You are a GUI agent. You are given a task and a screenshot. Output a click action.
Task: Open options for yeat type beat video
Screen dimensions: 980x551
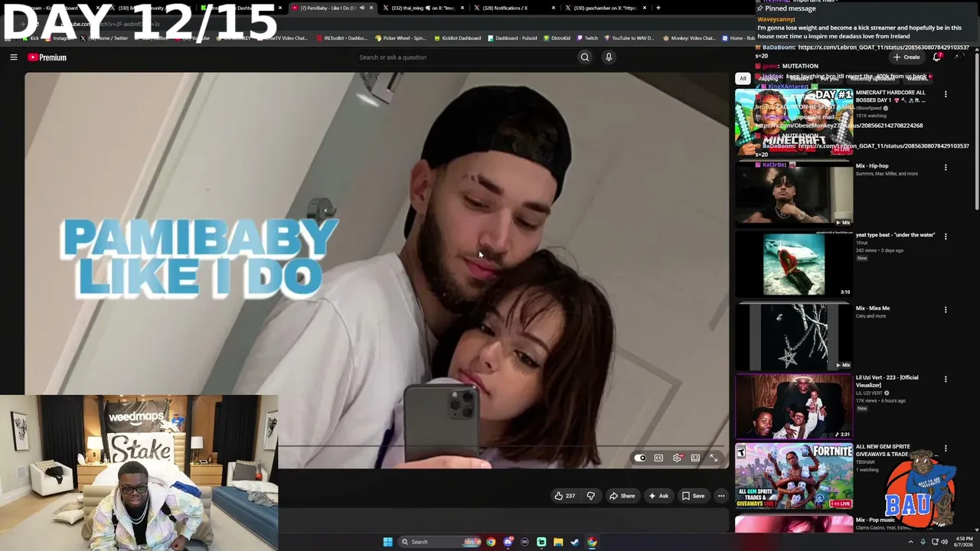pyautogui.click(x=946, y=237)
